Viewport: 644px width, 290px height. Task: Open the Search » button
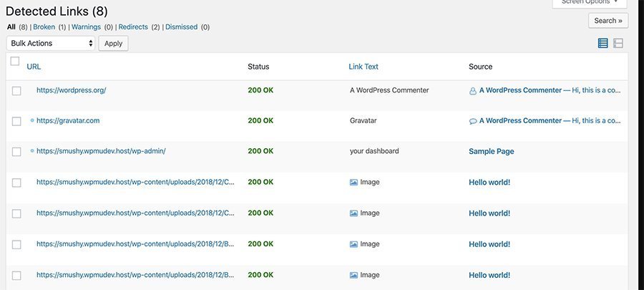608,21
